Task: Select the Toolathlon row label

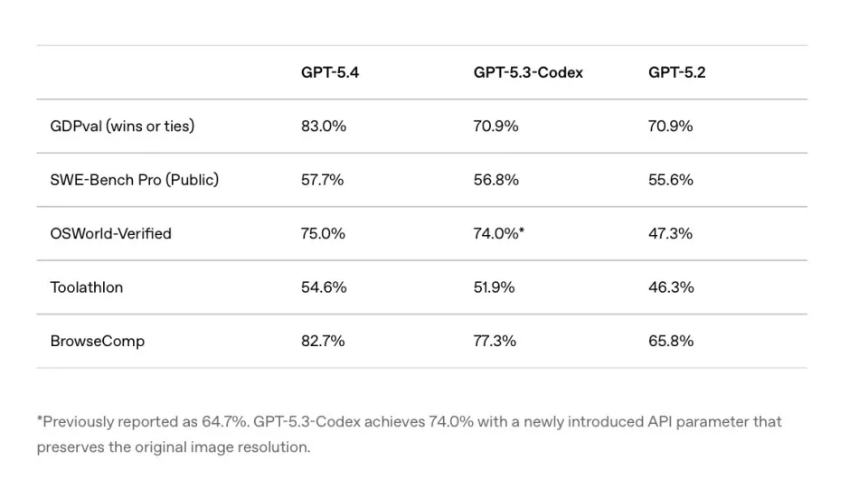Action: [87, 286]
